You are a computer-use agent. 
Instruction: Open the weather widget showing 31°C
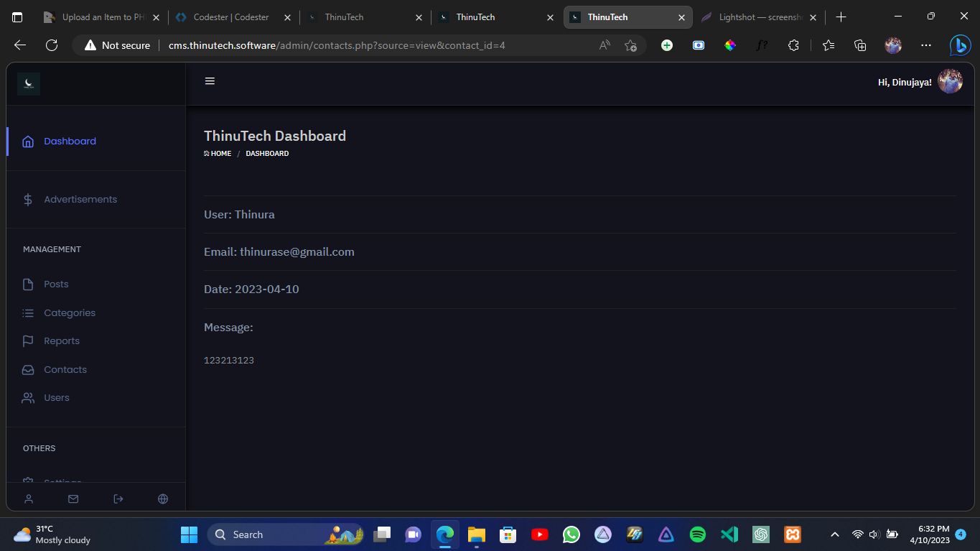pyautogui.click(x=52, y=534)
